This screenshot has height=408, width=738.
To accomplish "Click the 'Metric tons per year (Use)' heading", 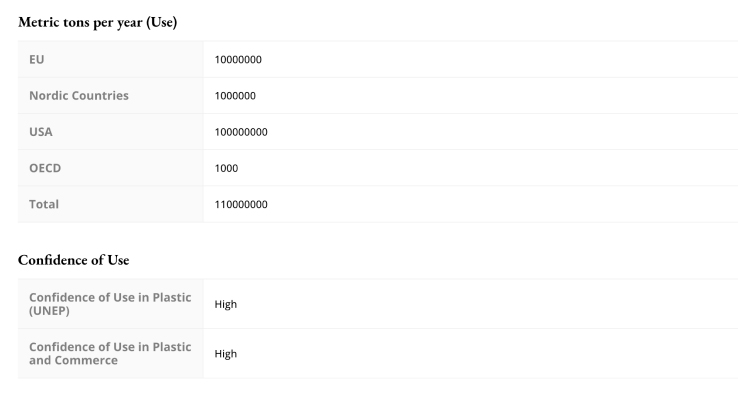I will (x=97, y=22).
